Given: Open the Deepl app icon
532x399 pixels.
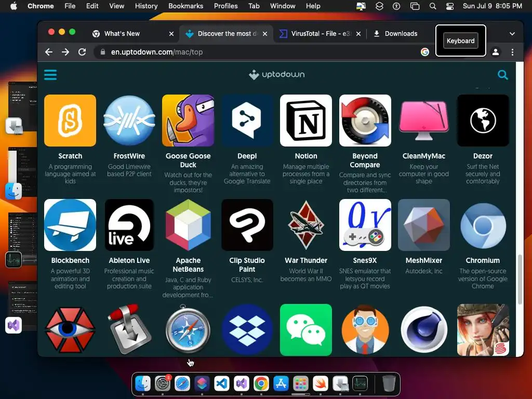Looking at the screenshot, I should coord(247,121).
